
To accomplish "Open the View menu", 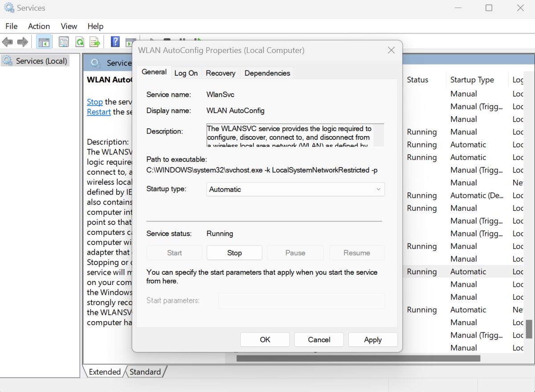I will click(x=69, y=26).
